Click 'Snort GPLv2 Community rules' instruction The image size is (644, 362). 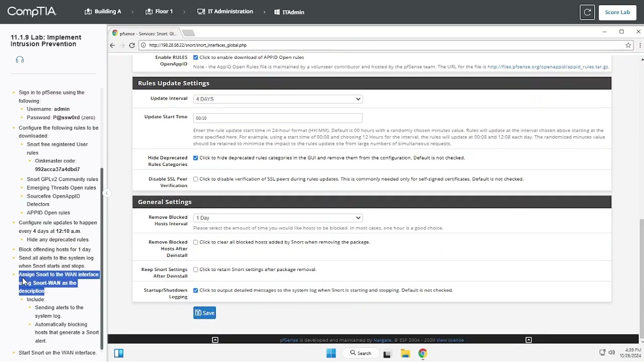pyautogui.click(x=62, y=179)
